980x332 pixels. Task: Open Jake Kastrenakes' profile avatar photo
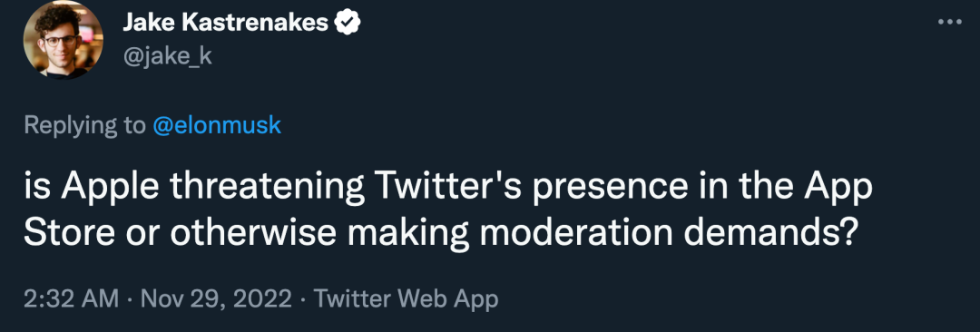[64, 39]
